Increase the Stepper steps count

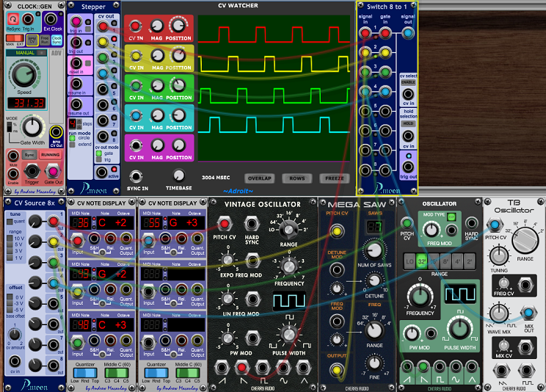(79, 122)
